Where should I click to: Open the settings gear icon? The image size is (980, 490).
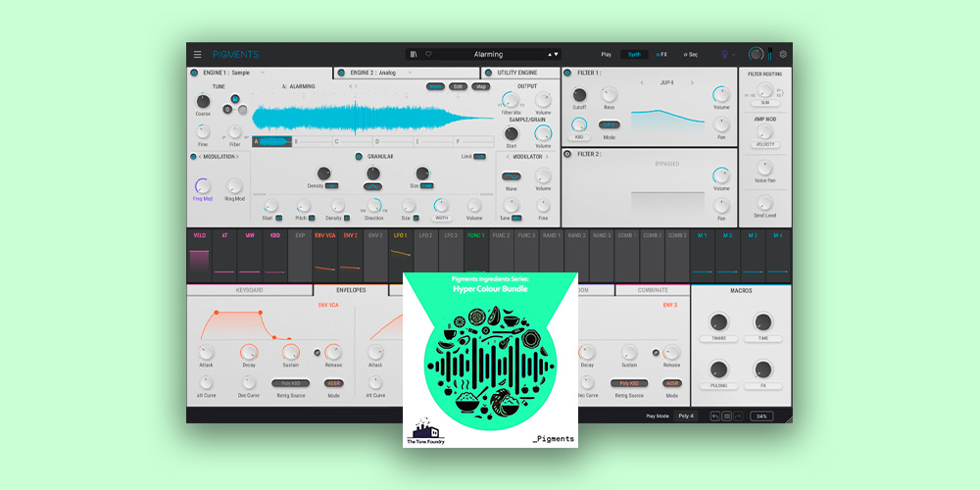pyautogui.click(x=783, y=54)
